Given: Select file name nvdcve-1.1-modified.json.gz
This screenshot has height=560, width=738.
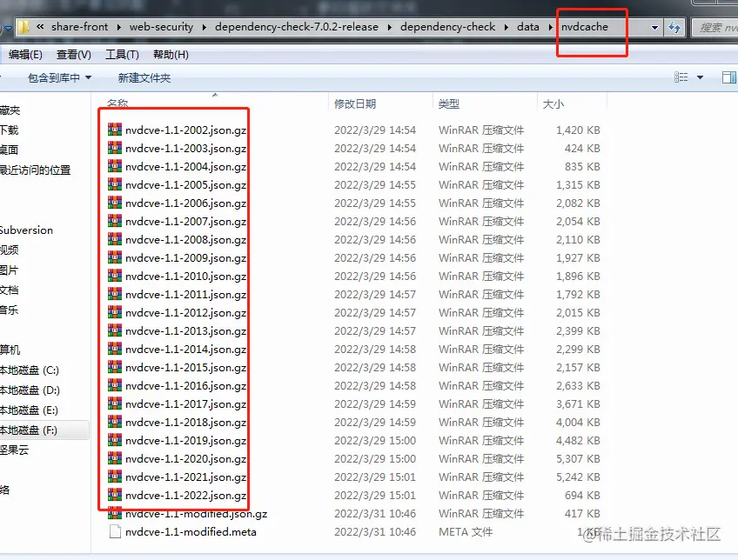Looking at the screenshot, I should tap(196, 513).
